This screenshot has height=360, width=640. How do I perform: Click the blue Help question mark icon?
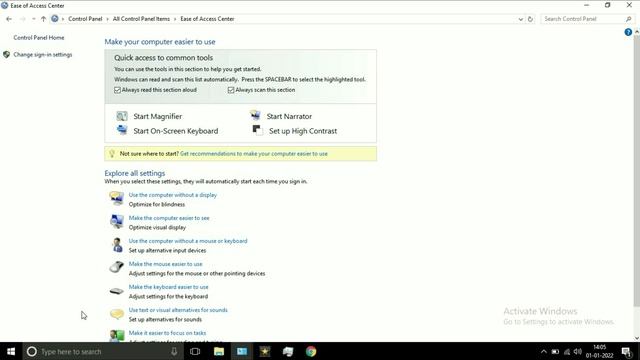click(628, 32)
